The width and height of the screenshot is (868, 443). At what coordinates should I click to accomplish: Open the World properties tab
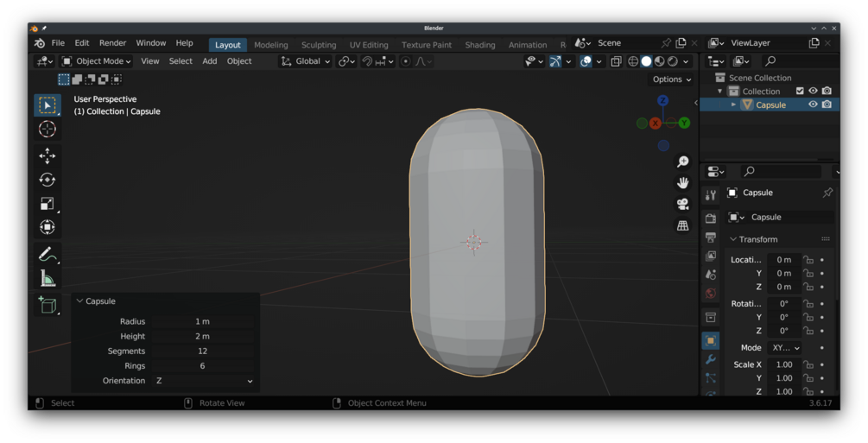point(711,293)
